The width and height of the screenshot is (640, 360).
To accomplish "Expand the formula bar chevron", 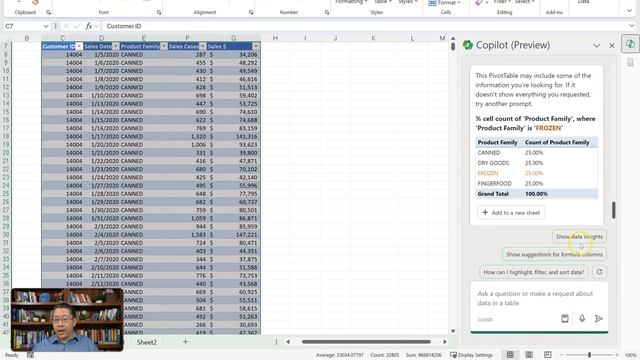I will click(631, 26).
